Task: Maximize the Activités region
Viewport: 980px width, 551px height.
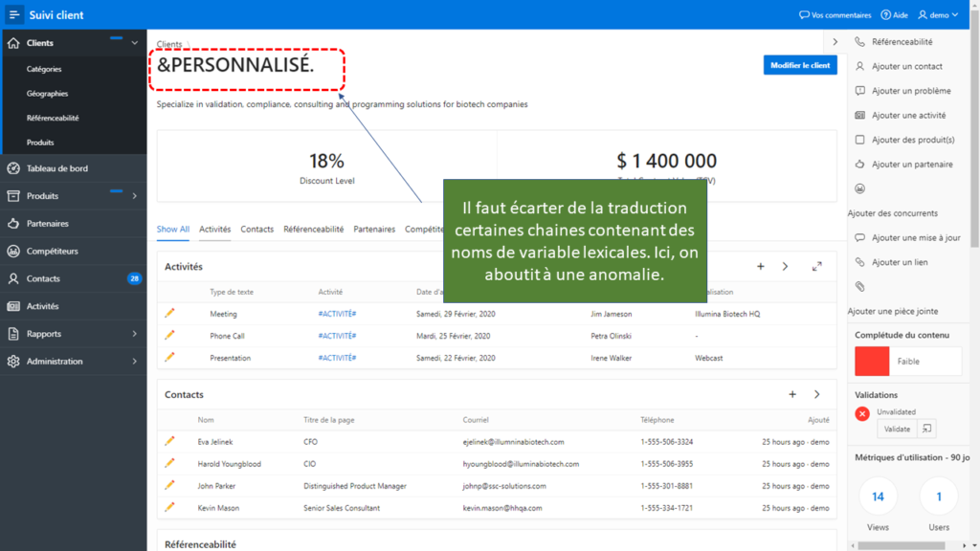Action: pyautogui.click(x=817, y=267)
